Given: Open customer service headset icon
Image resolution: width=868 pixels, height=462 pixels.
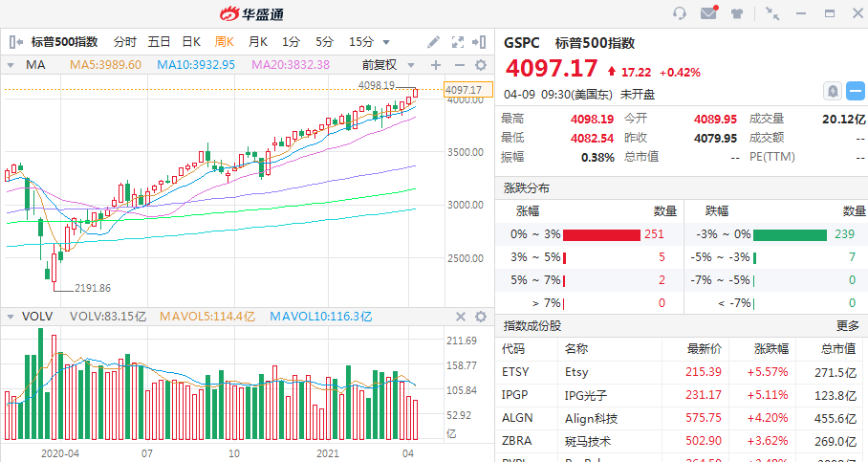Looking at the screenshot, I should 680,13.
